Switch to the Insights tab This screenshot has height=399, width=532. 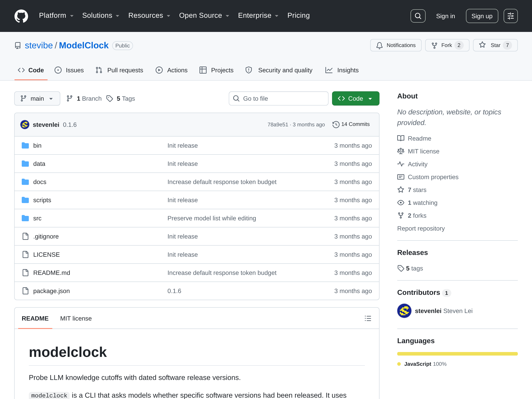tap(342, 70)
